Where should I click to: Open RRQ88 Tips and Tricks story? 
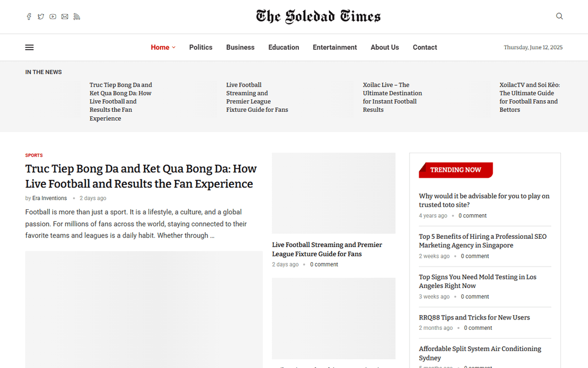click(x=474, y=317)
